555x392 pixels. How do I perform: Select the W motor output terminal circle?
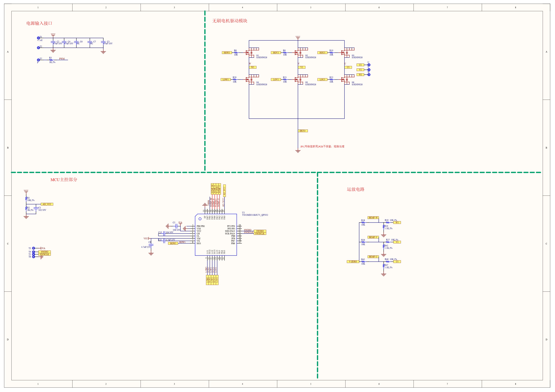tap(369, 75)
